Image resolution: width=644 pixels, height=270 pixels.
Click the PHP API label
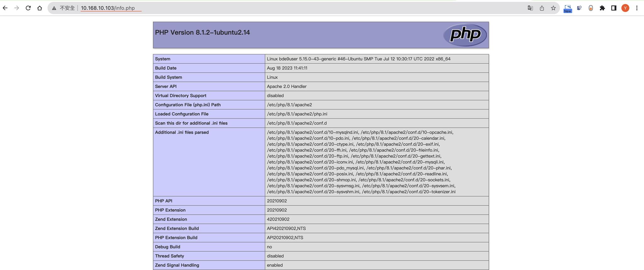point(164,201)
